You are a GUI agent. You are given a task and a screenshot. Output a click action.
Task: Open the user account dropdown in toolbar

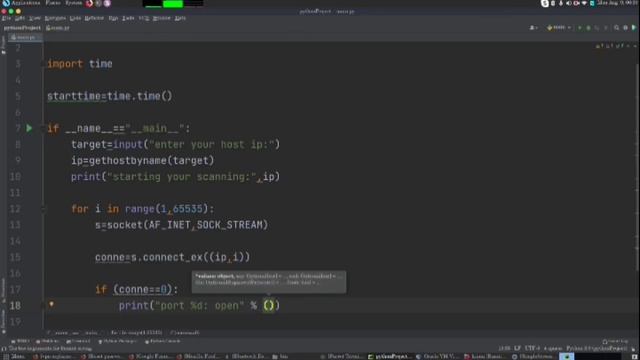[x=533, y=28]
